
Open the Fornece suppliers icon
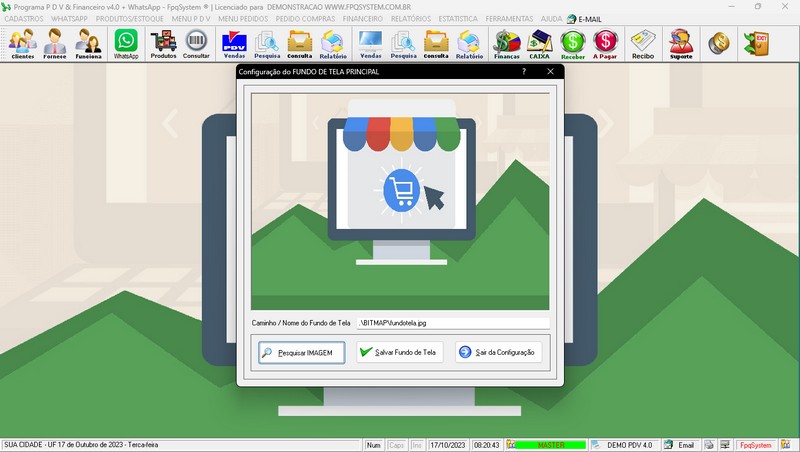(x=55, y=44)
